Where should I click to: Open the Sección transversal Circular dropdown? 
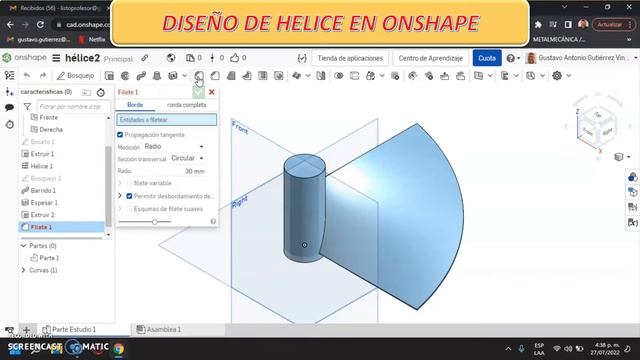click(x=187, y=158)
